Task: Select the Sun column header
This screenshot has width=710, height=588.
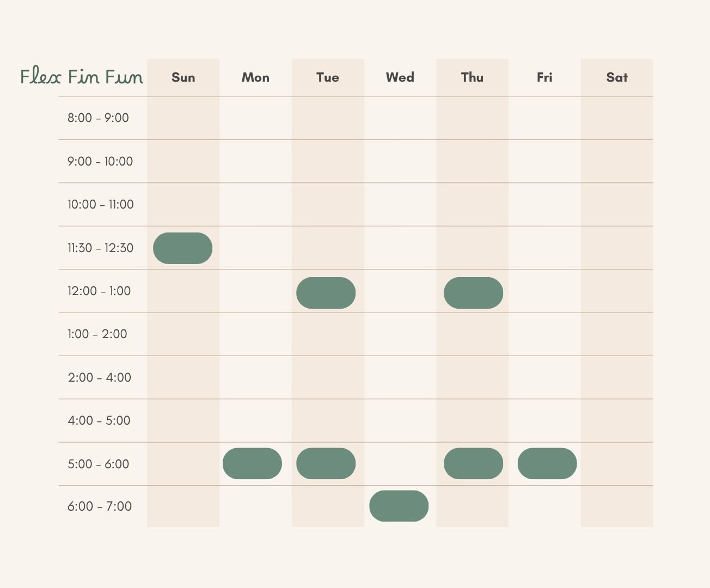Action: (183, 77)
